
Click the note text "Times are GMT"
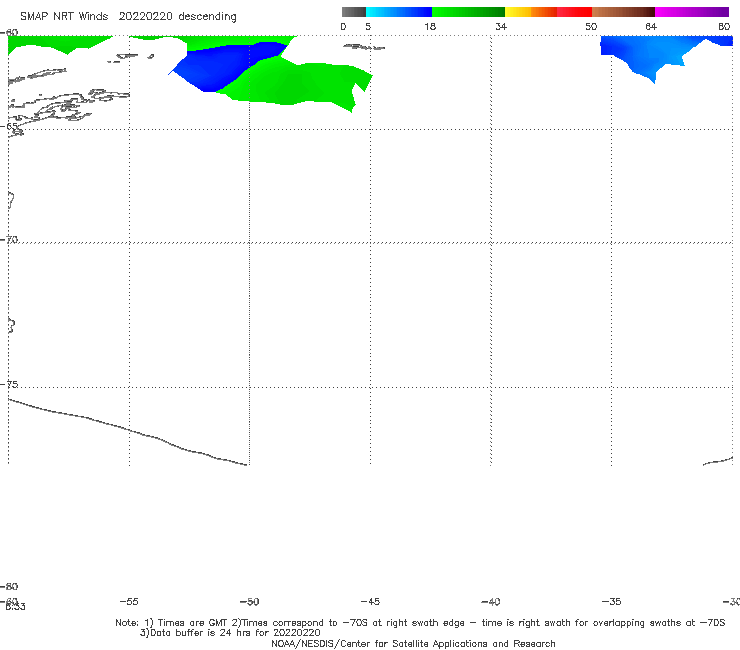coord(193,623)
